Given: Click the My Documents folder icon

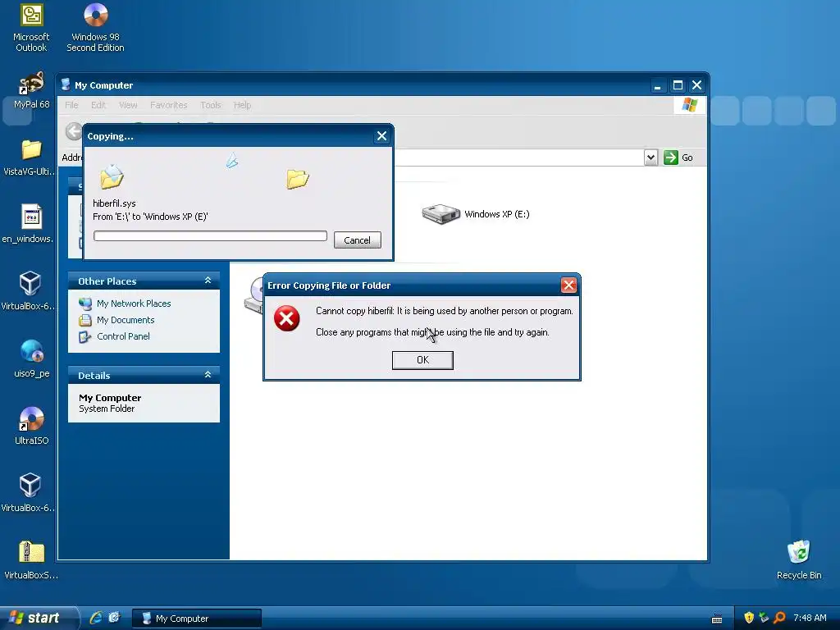Looking at the screenshot, I should 85,321.
